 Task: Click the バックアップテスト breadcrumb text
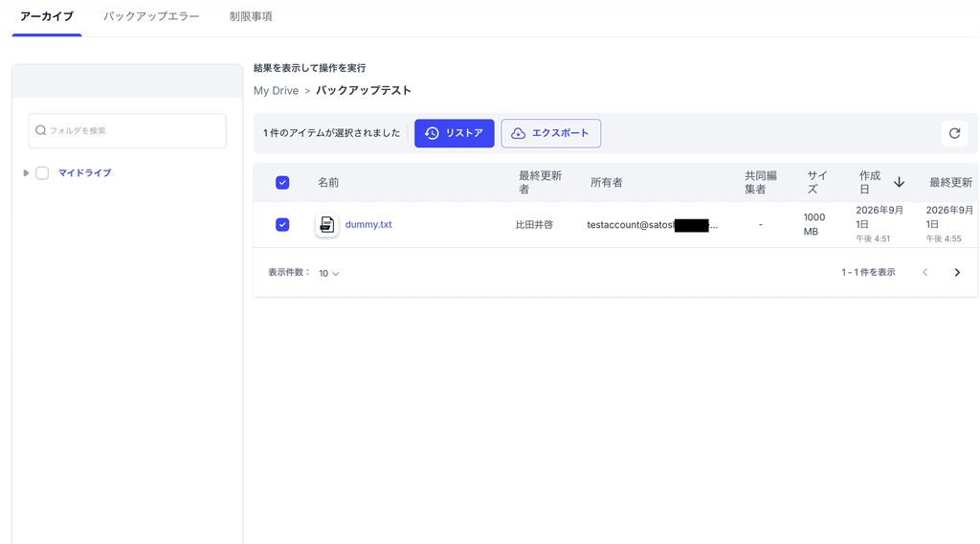(x=363, y=91)
